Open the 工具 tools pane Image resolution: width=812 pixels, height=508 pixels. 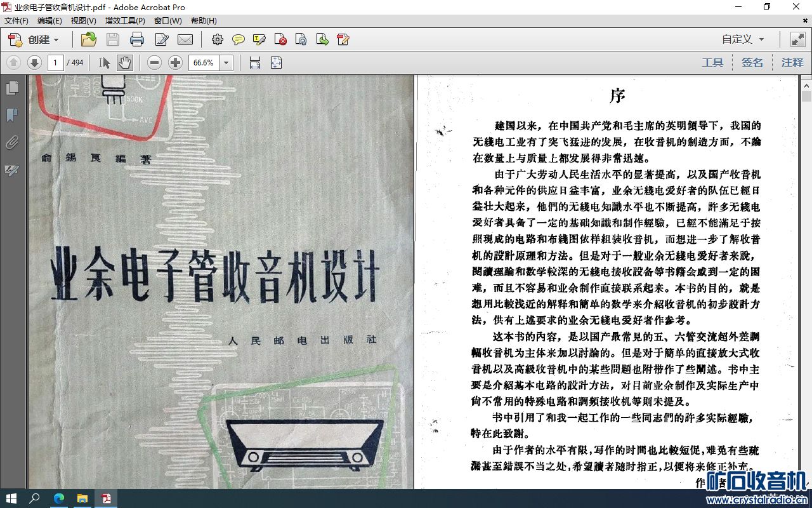[x=712, y=62]
